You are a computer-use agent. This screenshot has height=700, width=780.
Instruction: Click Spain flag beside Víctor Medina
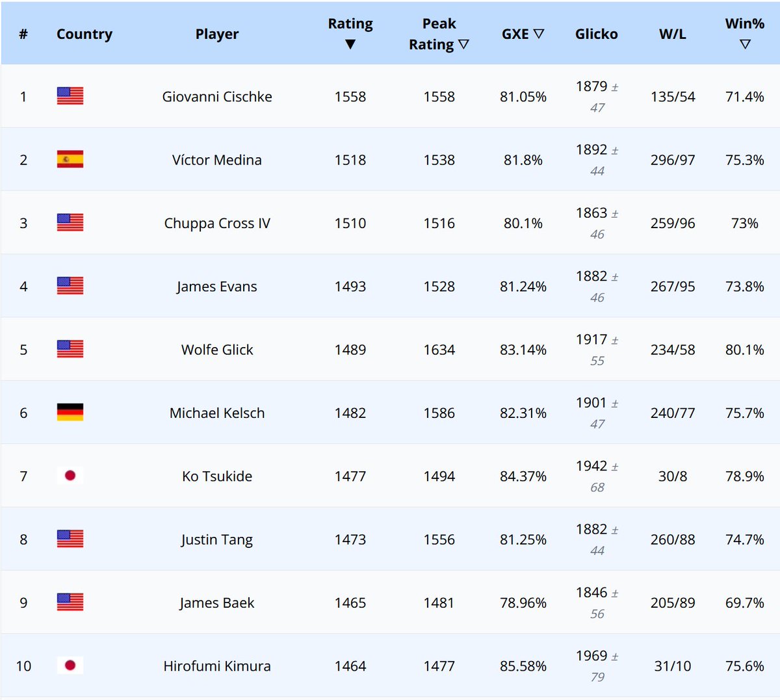pos(70,159)
